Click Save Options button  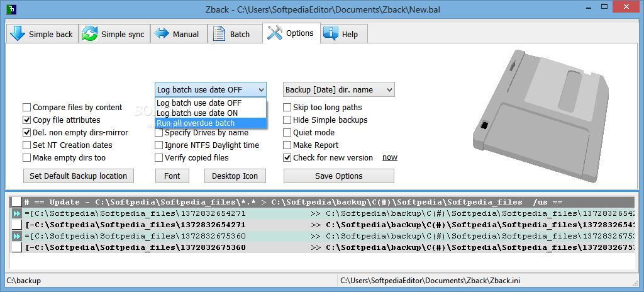click(339, 176)
